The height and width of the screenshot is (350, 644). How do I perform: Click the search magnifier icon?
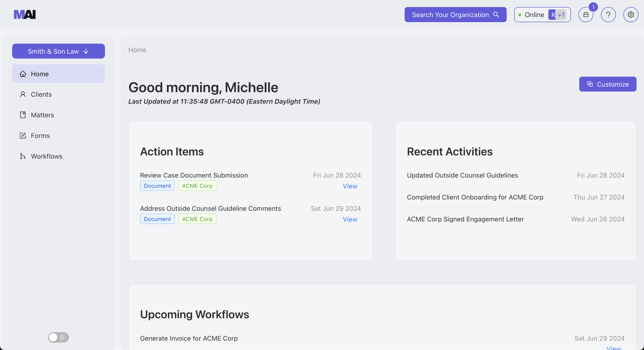[x=496, y=15]
